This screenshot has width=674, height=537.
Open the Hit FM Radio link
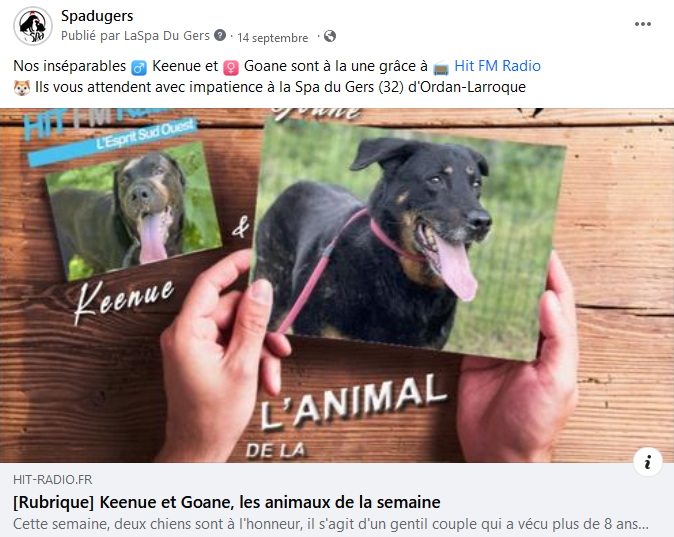coord(497,66)
